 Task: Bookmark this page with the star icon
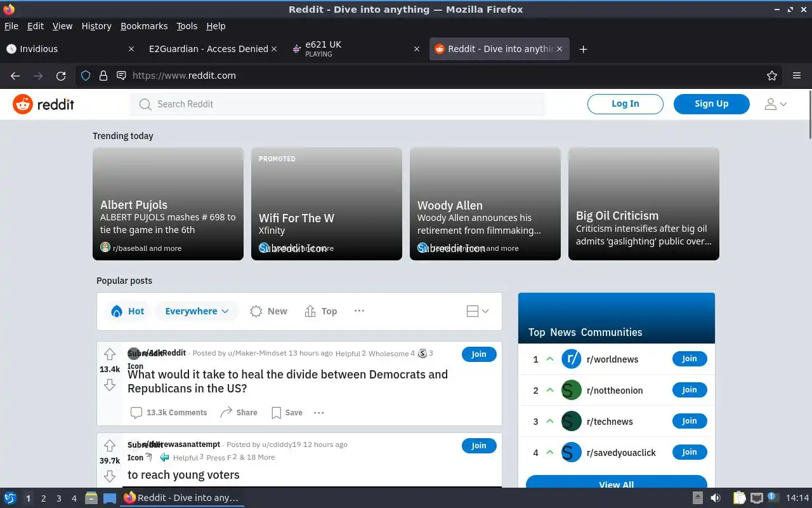coord(772,76)
